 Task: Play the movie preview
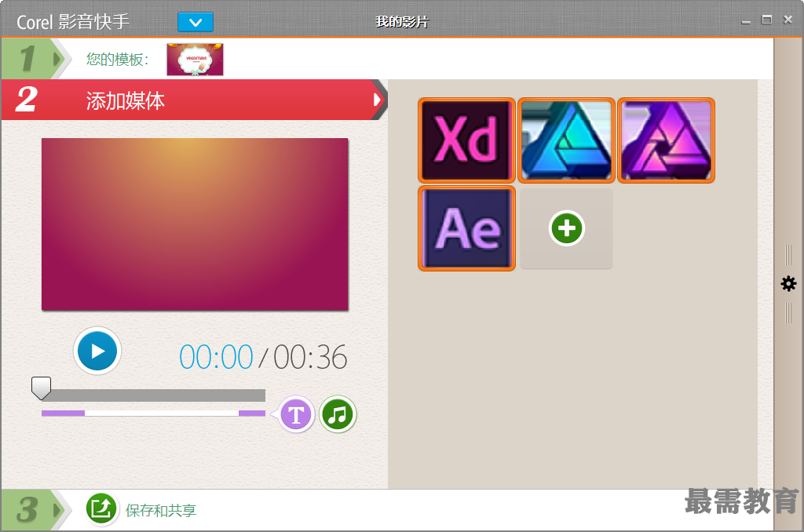click(x=97, y=351)
